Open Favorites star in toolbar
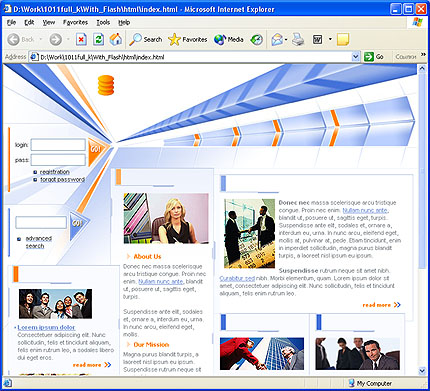Viewport: 430px width, 391px height. (x=188, y=40)
